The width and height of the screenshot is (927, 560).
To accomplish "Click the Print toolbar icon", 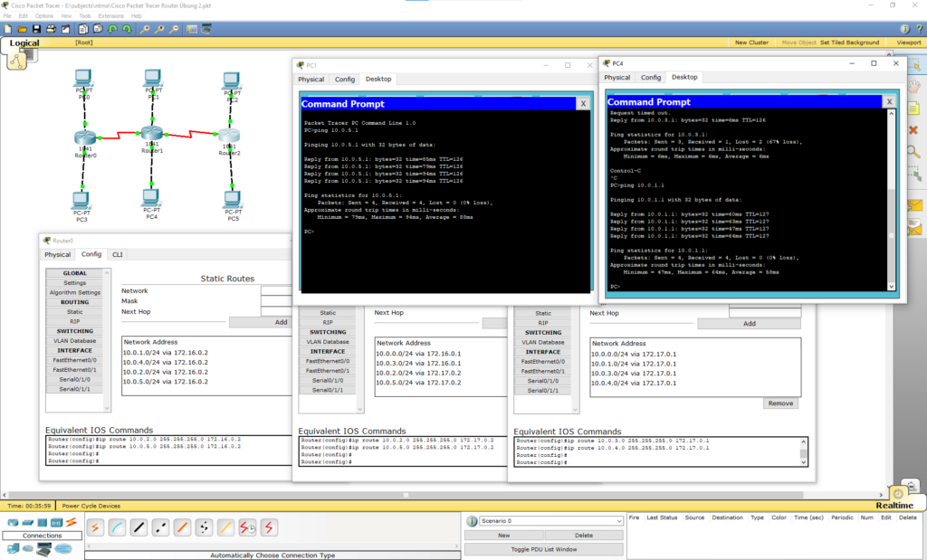I will 50,29.
